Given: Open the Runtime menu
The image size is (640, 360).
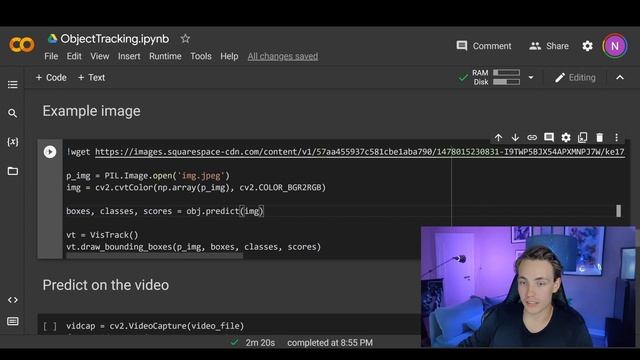Looking at the screenshot, I should click(x=165, y=56).
